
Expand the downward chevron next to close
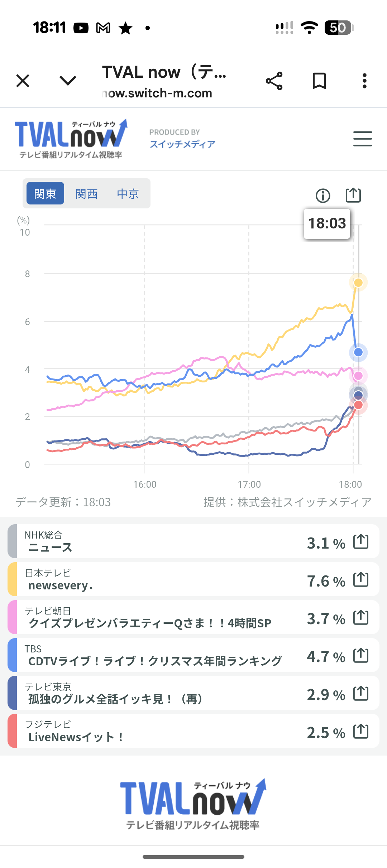pos(68,81)
